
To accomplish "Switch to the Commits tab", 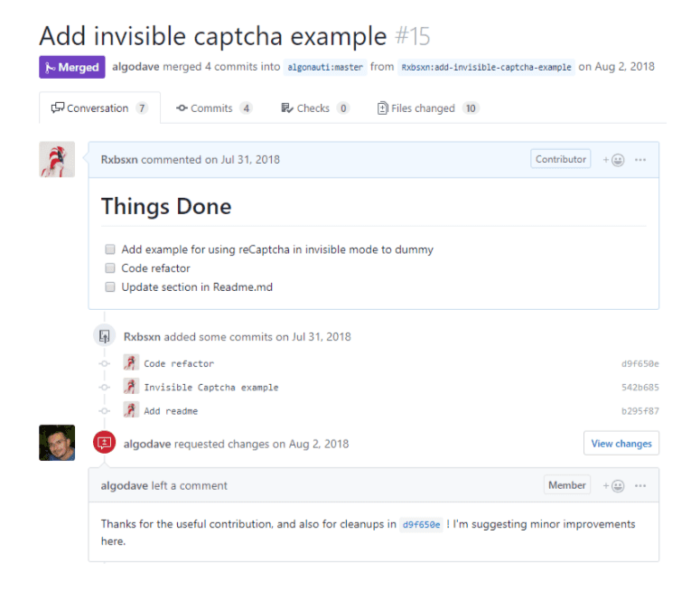I will (213, 108).
